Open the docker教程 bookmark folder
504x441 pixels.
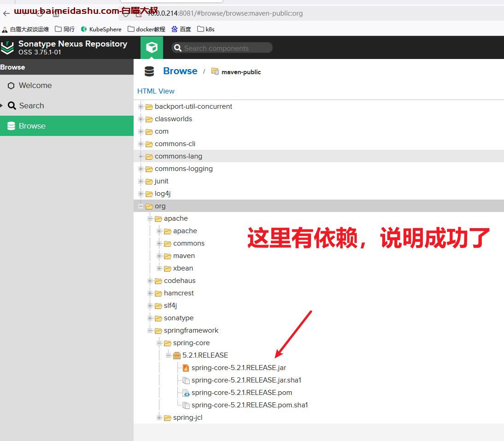click(147, 29)
